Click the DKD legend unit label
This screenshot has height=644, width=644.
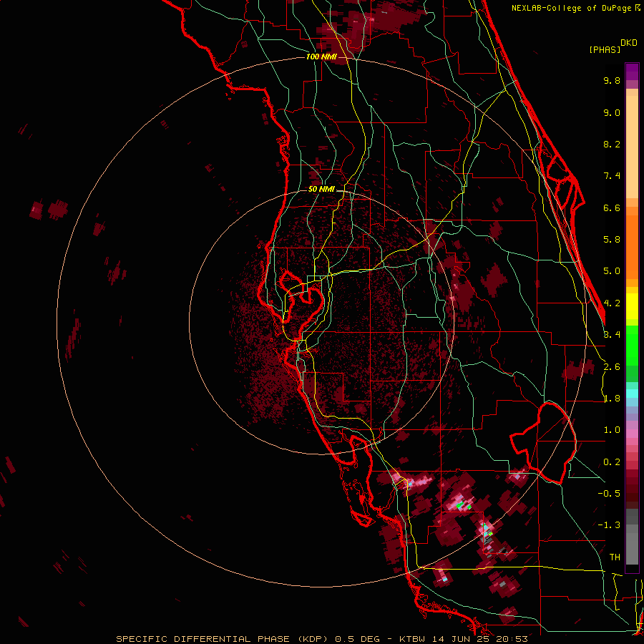(x=629, y=43)
